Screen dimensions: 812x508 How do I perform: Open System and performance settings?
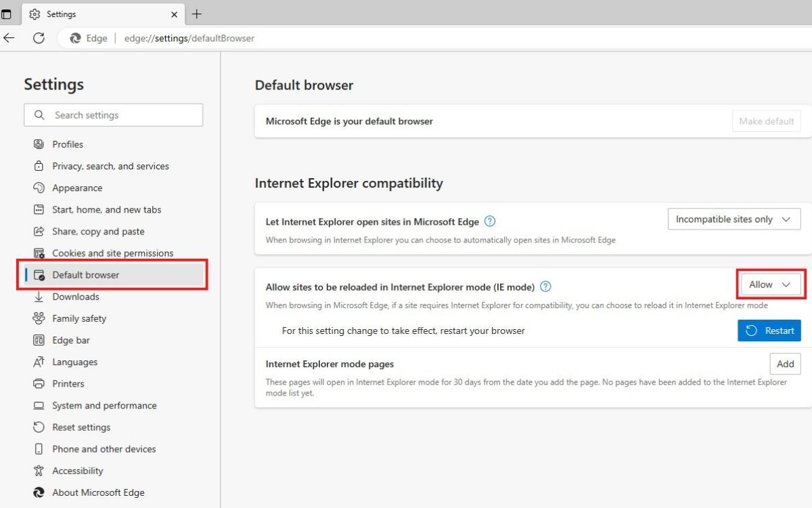[104, 405]
